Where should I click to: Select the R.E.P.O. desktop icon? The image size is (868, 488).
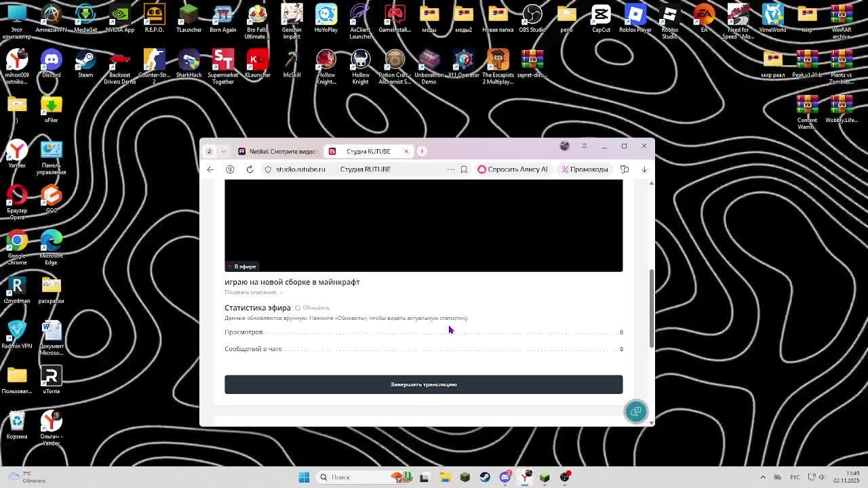tap(154, 18)
